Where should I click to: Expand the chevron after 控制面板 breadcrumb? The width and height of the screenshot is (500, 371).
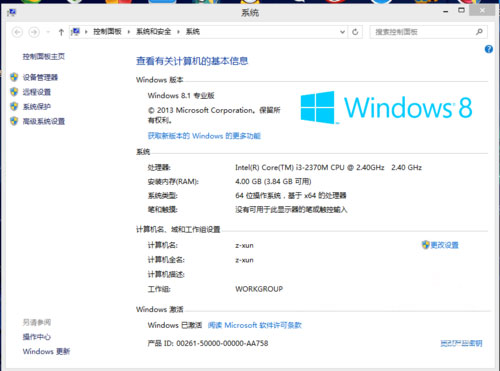(x=129, y=32)
